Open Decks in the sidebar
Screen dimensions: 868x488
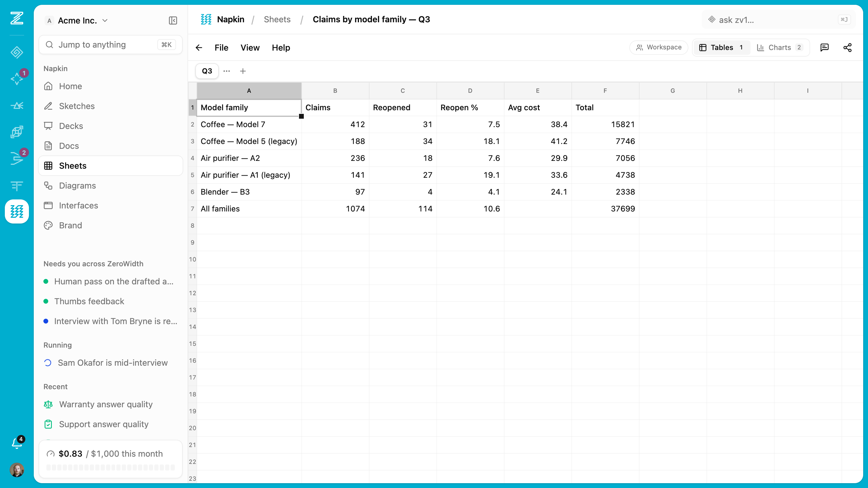[111, 126]
